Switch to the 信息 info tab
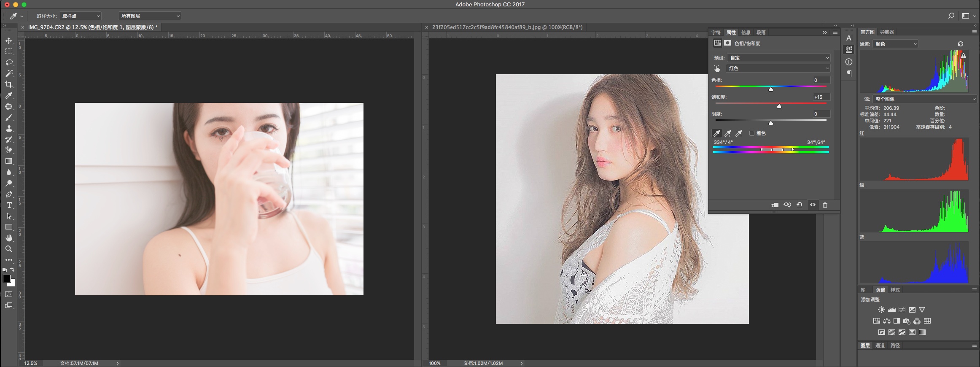The height and width of the screenshot is (367, 980). click(746, 32)
